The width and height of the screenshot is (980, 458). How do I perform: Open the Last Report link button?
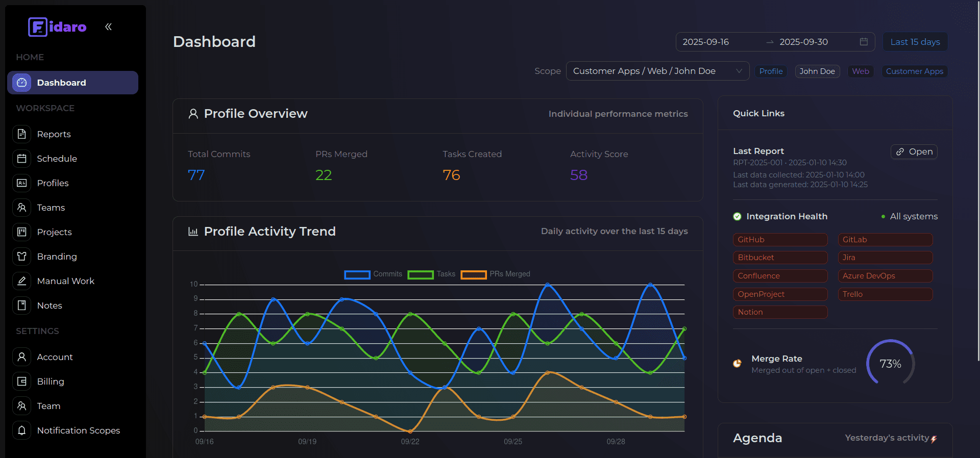[x=914, y=152]
